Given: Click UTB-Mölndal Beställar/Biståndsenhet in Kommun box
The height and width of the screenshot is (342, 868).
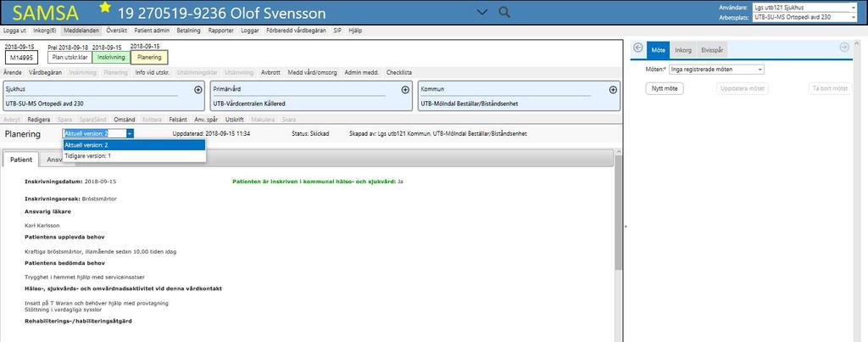Looking at the screenshot, I should 468,103.
